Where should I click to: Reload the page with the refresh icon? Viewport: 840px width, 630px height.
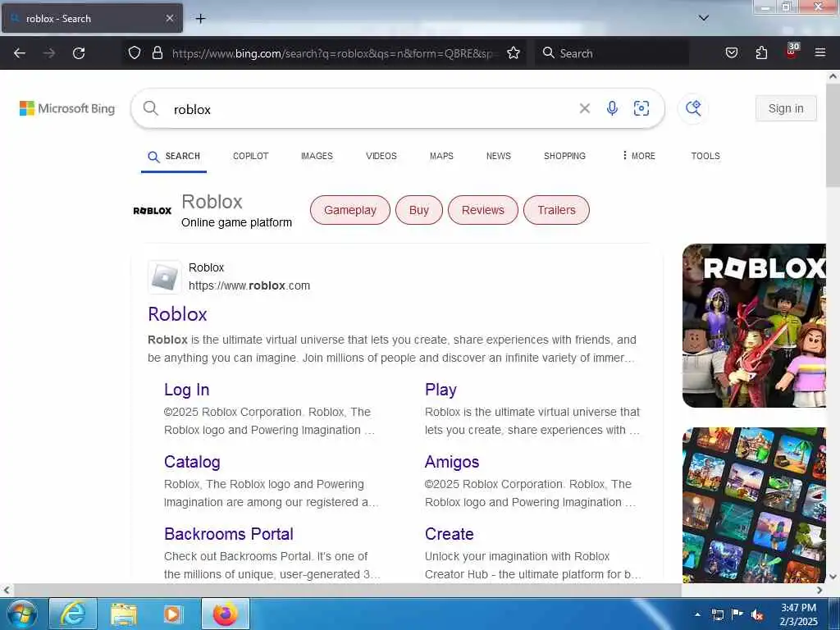[x=79, y=53]
